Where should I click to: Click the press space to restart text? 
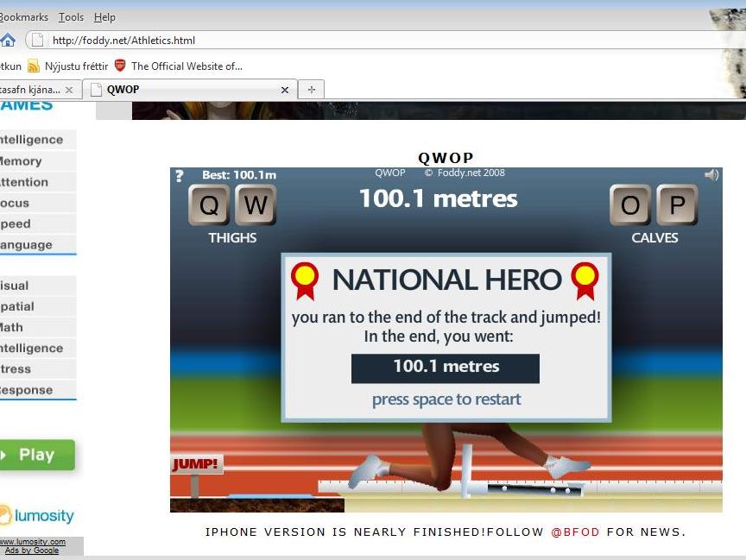tap(446, 400)
